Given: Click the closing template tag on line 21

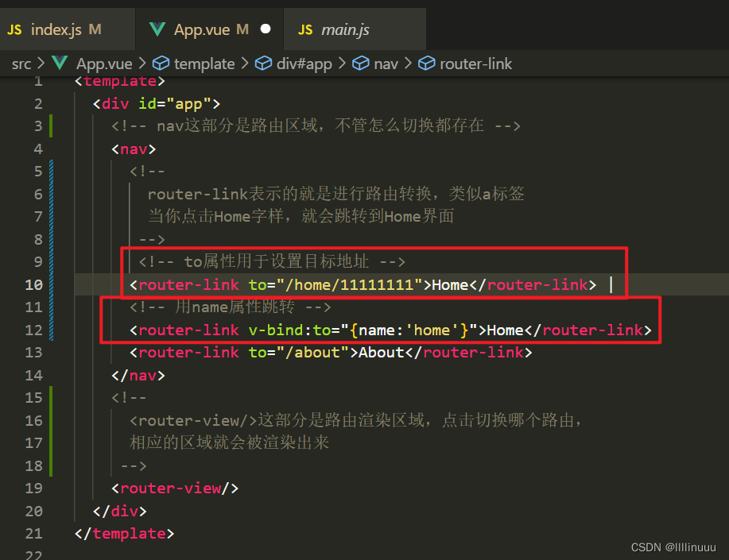Looking at the screenshot, I should [x=124, y=534].
